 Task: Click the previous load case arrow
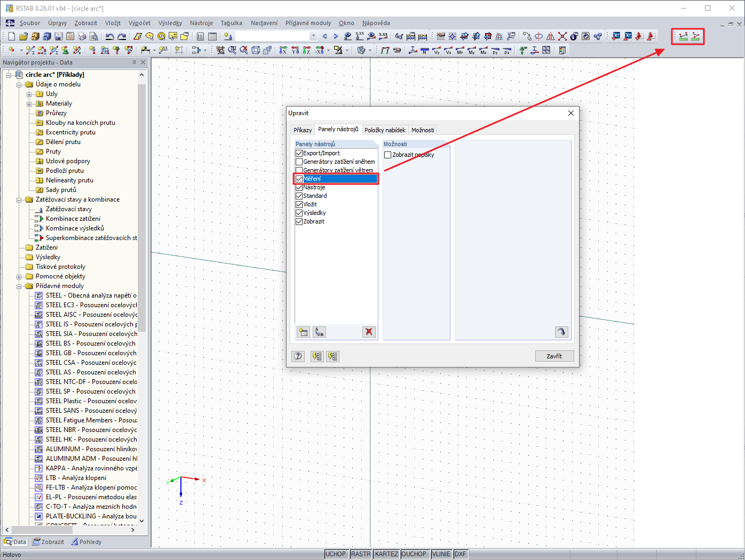pos(324,36)
